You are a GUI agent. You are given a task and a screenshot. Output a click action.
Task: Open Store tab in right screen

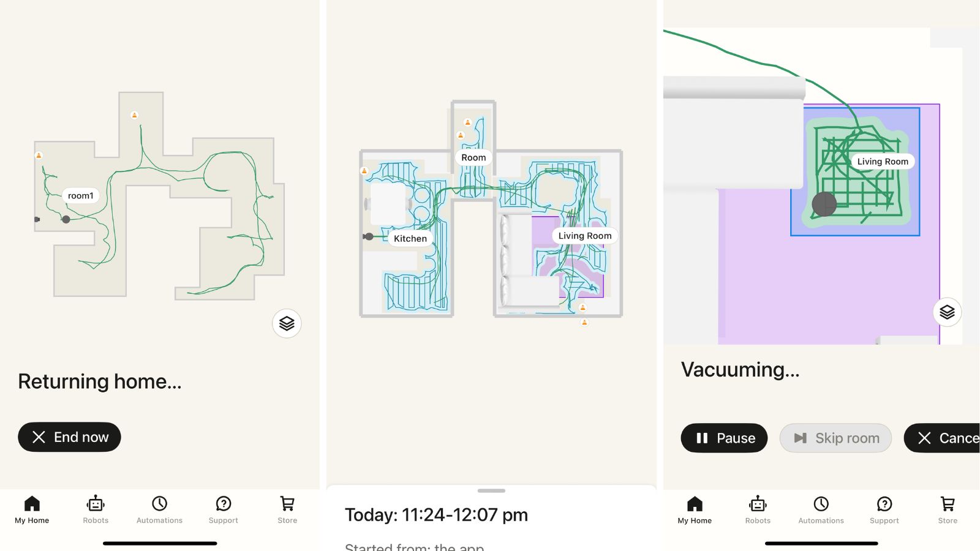pos(948,509)
